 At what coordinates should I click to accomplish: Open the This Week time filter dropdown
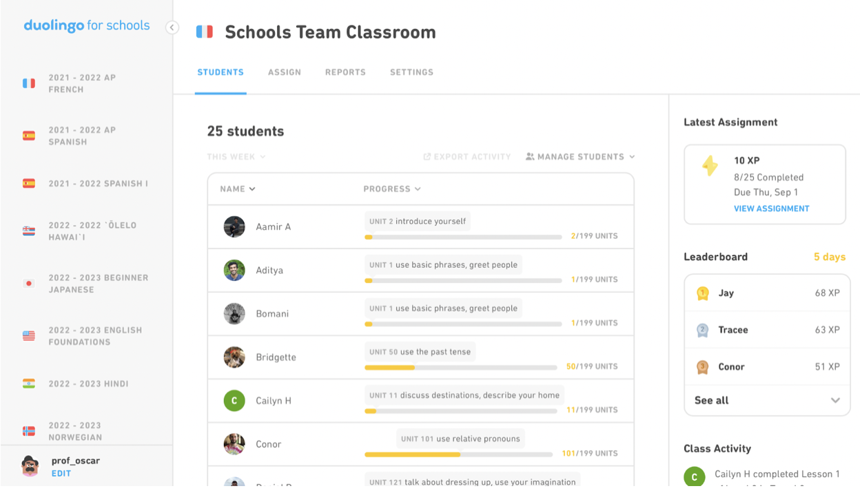236,157
